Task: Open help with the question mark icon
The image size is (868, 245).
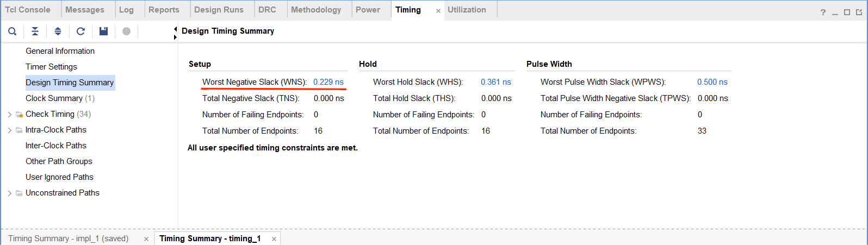Action: pyautogui.click(x=823, y=12)
